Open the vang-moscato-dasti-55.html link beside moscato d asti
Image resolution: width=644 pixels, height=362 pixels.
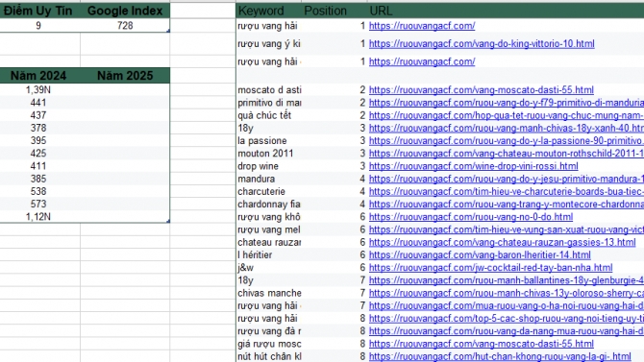481,90
